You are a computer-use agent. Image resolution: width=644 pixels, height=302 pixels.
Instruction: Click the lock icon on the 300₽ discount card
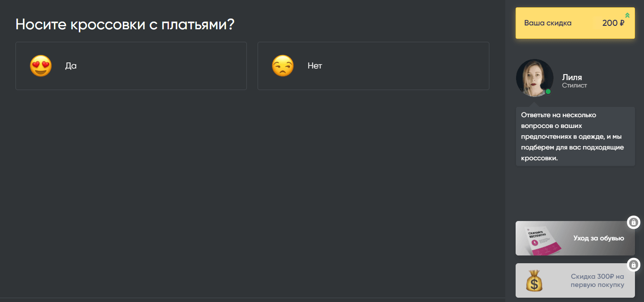click(x=633, y=265)
